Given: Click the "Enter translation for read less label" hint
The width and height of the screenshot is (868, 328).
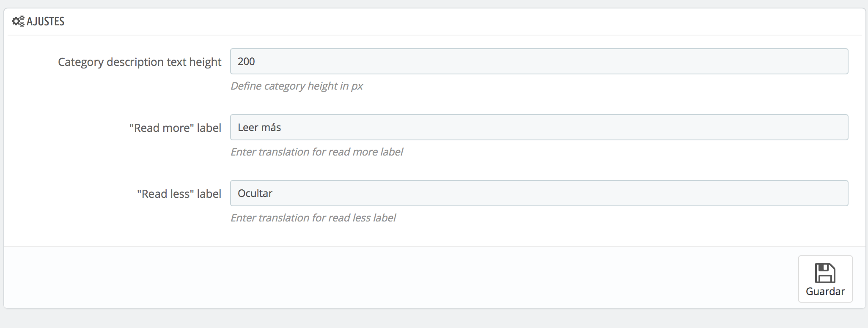Looking at the screenshot, I should (313, 218).
